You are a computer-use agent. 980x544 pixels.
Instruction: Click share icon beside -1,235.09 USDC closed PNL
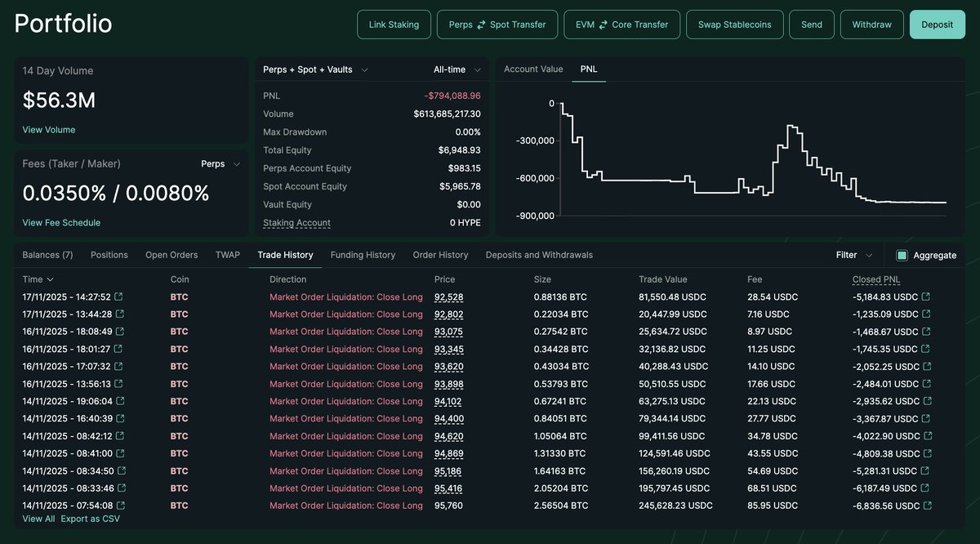click(924, 314)
